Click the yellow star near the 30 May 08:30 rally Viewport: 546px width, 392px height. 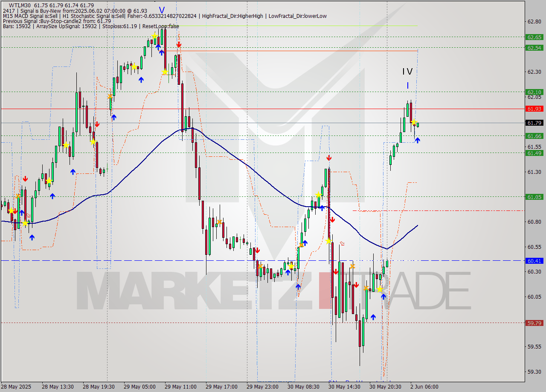click(318, 195)
